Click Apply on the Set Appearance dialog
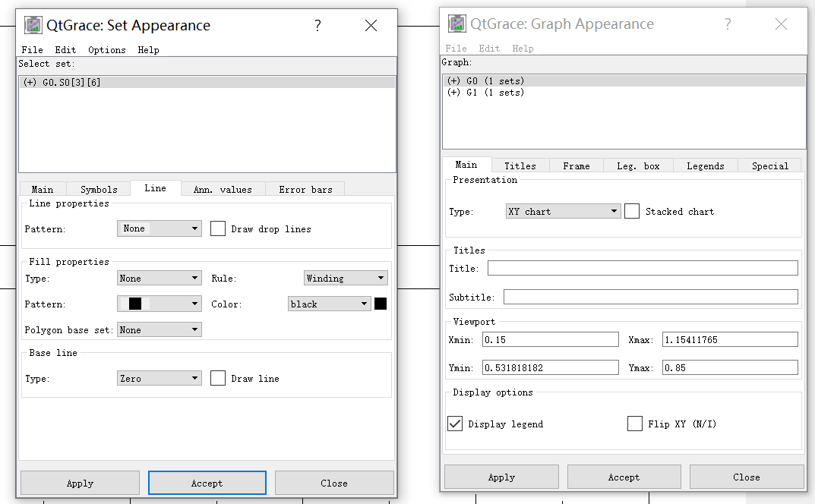Screen dimensions: 815x504 [x=79, y=483]
